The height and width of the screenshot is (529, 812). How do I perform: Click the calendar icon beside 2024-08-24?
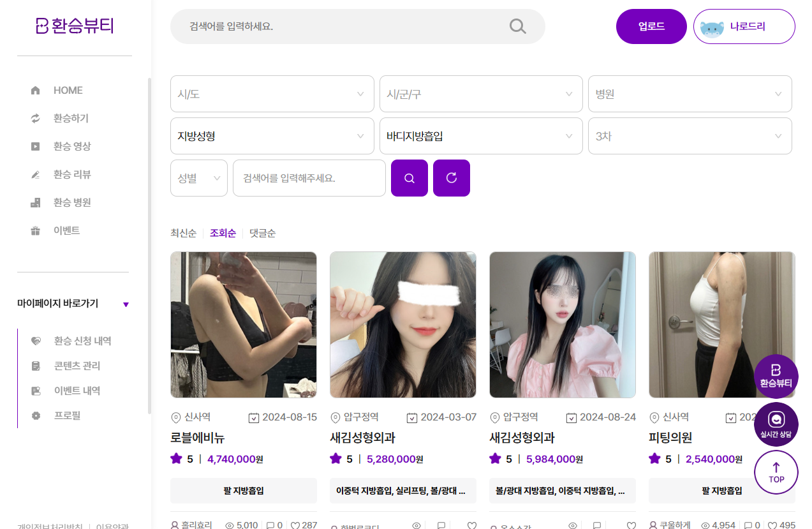coord(572,417)
